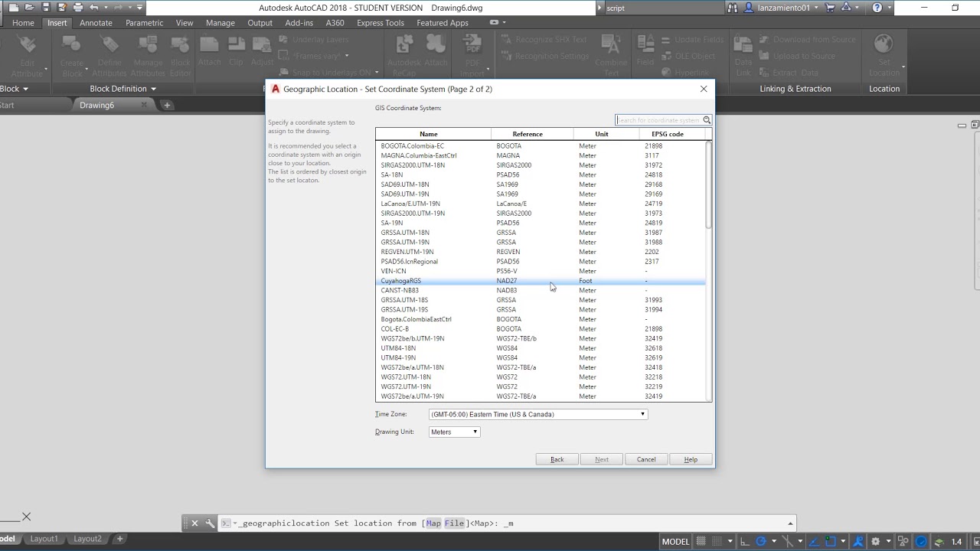980x551 pixels.
Task: Click the Manage Attributes ribbon icon
Action: click(147, 45)
